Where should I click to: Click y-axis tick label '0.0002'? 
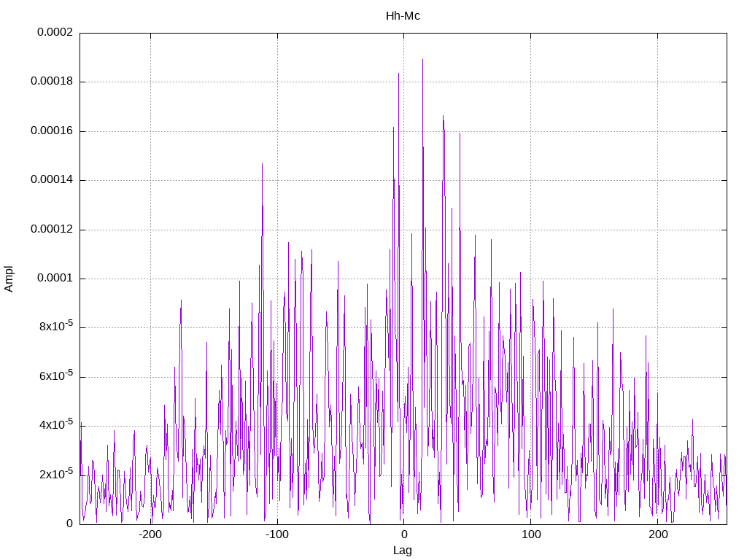pyautogui.click(x=55, y=32)
